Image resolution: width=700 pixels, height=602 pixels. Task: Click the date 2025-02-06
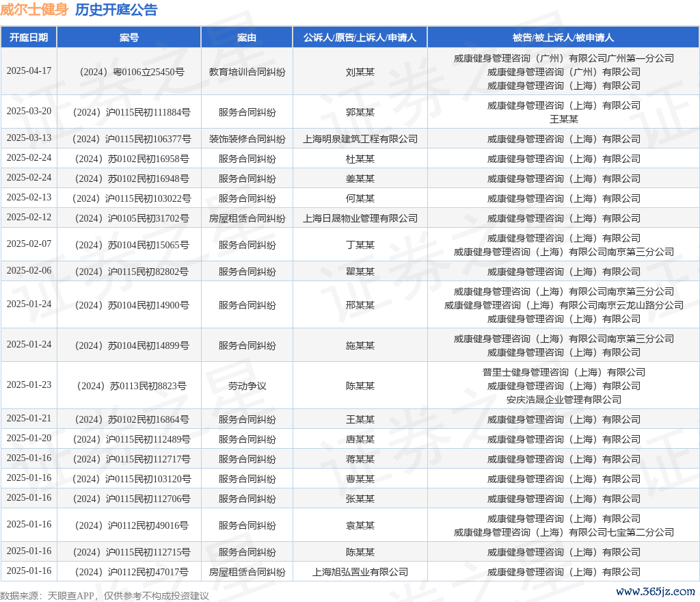click(29, 271)
